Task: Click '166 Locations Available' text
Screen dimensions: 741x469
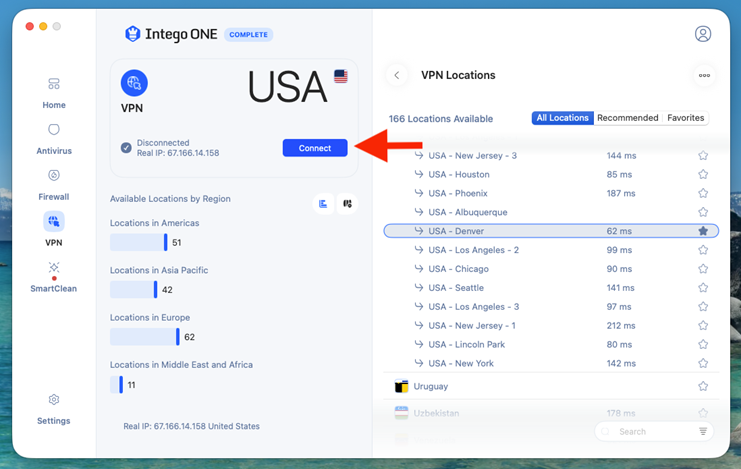Action: click(x=440, y=119)
